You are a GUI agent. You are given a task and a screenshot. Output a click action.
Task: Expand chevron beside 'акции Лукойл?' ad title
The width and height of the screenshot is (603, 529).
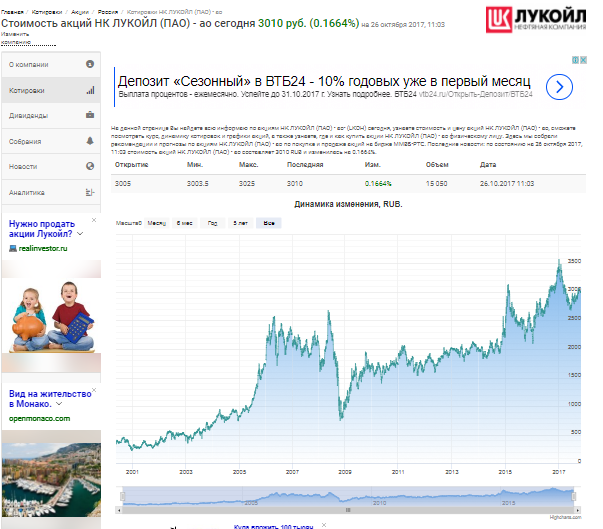click(80, 233)
